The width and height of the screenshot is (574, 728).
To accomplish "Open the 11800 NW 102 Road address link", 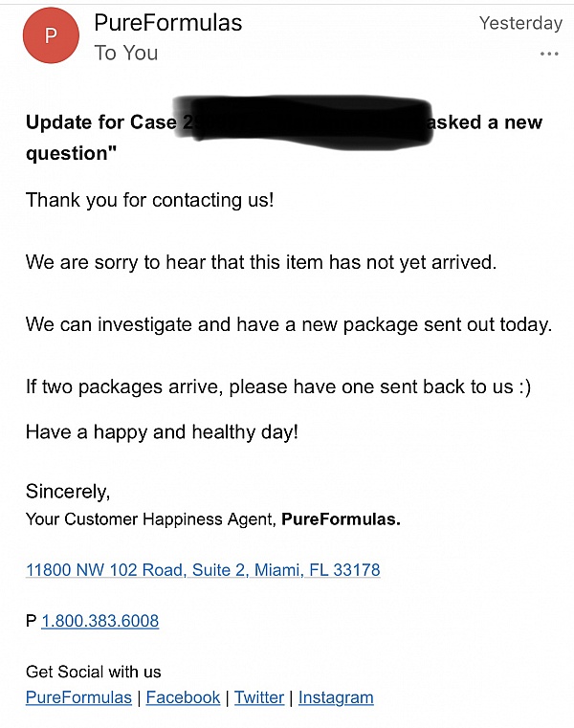I will point(203,570).
